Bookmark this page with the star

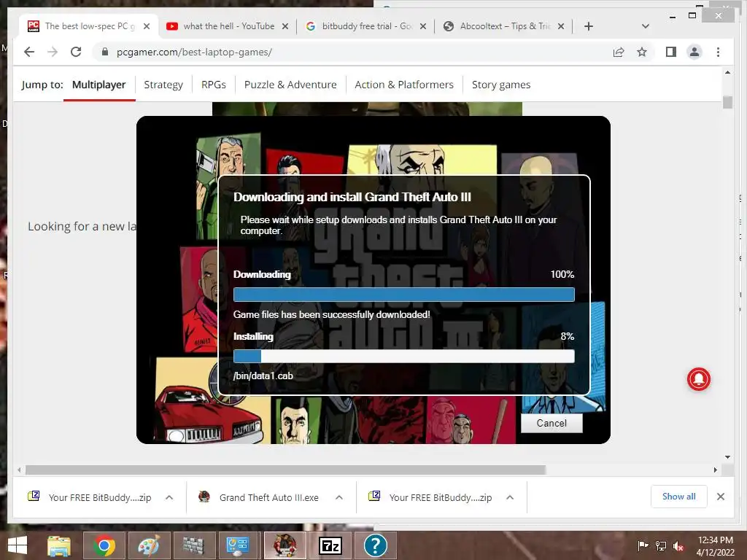(x=642, y=52)
